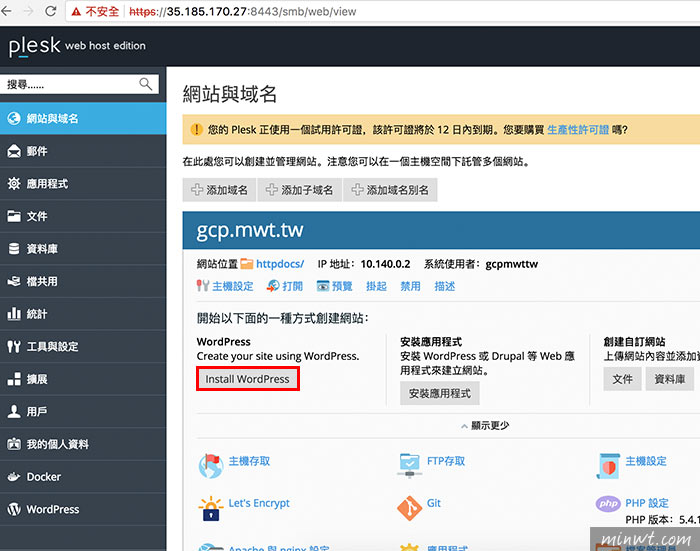Click the 添加域名 button
This screenshot has width=700, height=551.
coord(219,190)
